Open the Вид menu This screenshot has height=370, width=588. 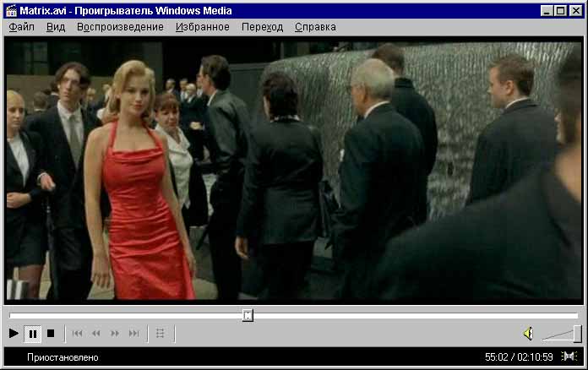coord(56,27)
